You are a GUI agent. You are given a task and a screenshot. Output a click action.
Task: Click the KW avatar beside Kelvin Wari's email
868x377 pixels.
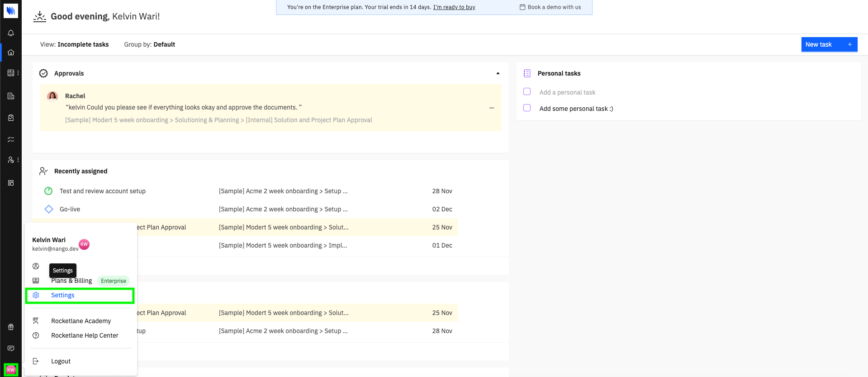click(x=84, y=244)
